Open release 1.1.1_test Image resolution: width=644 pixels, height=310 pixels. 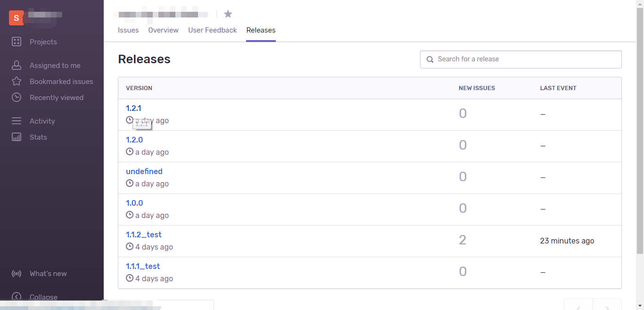pos(143,267)
